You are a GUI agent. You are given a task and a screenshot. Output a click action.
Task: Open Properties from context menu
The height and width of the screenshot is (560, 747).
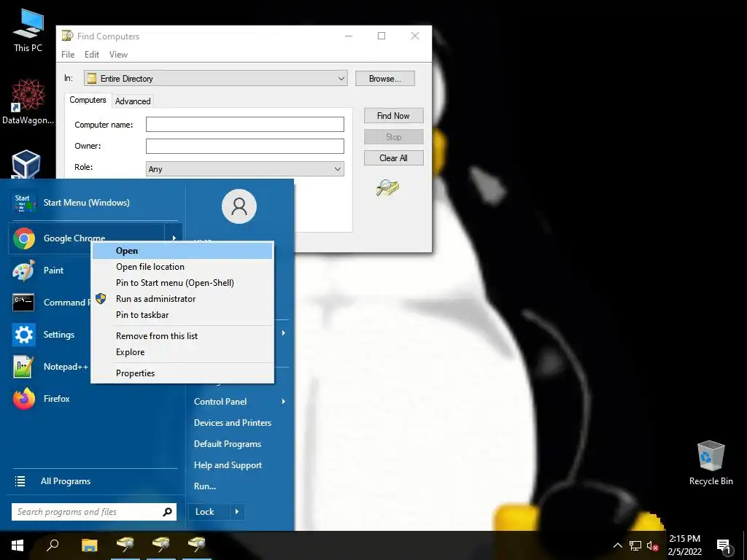pos(182,373)
